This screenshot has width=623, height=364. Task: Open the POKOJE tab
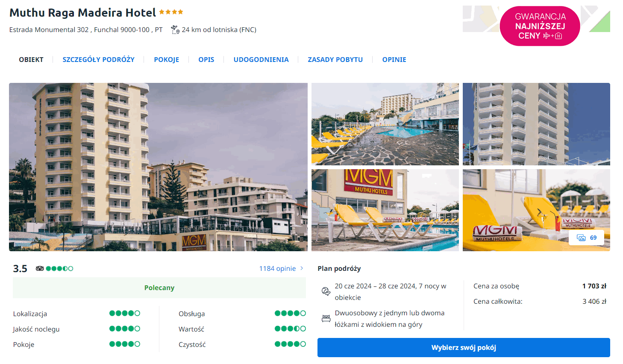tap(167, 59)
